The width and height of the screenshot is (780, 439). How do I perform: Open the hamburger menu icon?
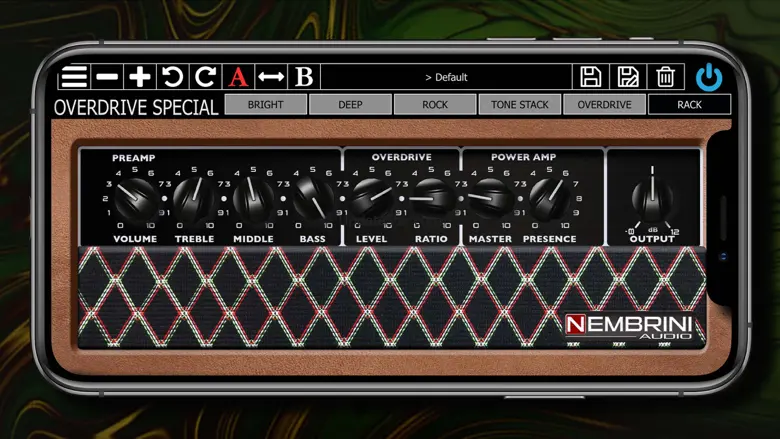(x=74, y=77)
